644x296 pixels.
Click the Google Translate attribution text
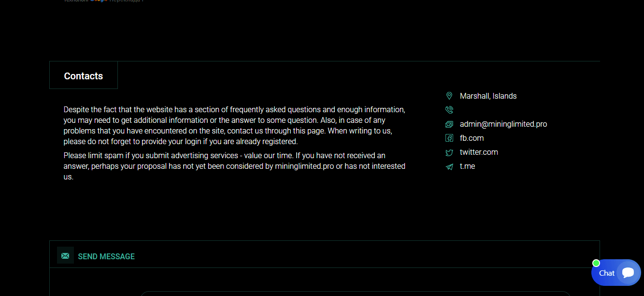coord(104,1)
